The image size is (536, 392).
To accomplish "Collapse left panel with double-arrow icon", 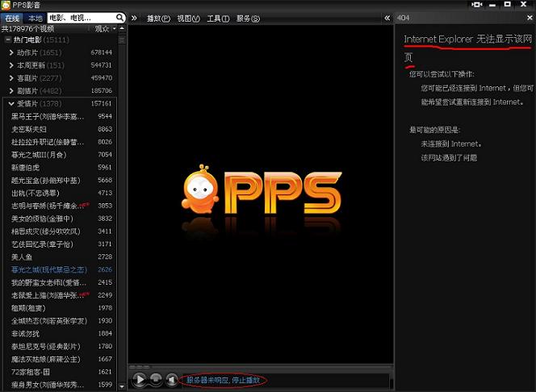I will [x=134, y=18].
